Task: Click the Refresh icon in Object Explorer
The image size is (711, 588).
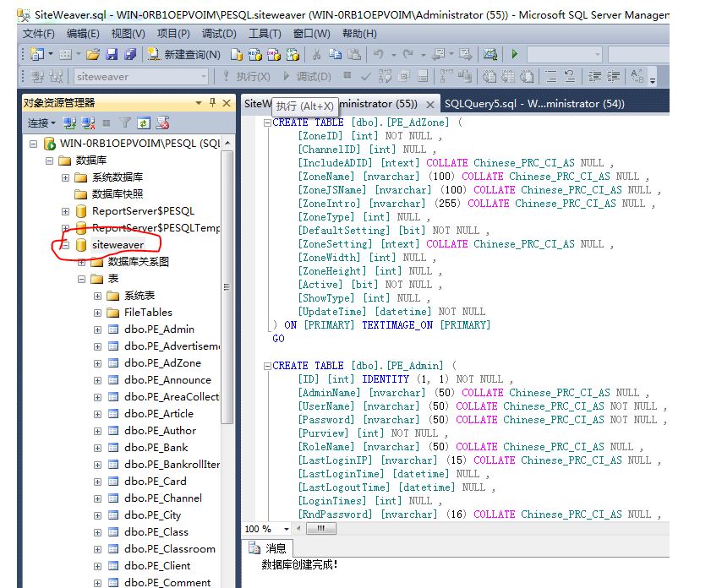Action: [144, 123]
